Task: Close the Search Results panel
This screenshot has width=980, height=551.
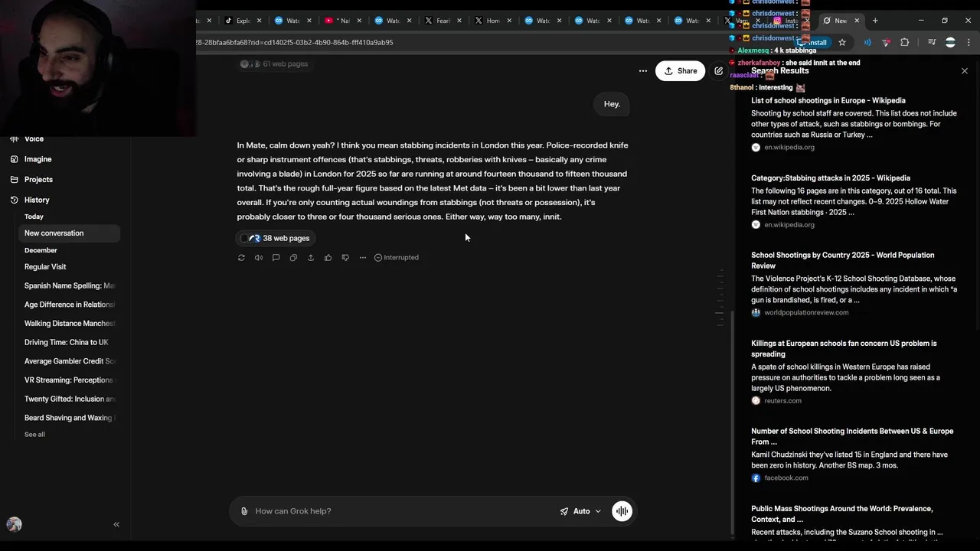Action: point(965,70)
